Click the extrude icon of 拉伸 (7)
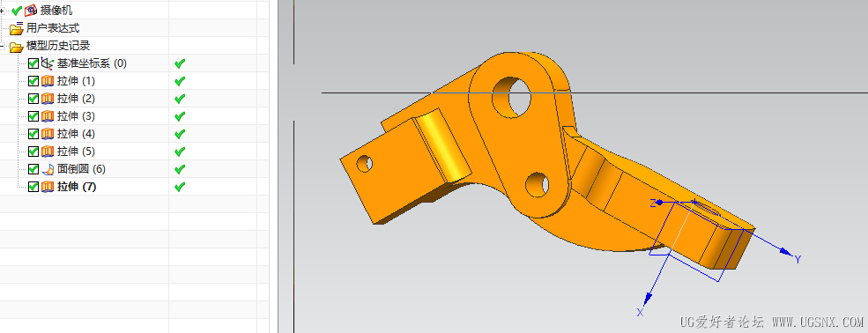 coord(48,187)
